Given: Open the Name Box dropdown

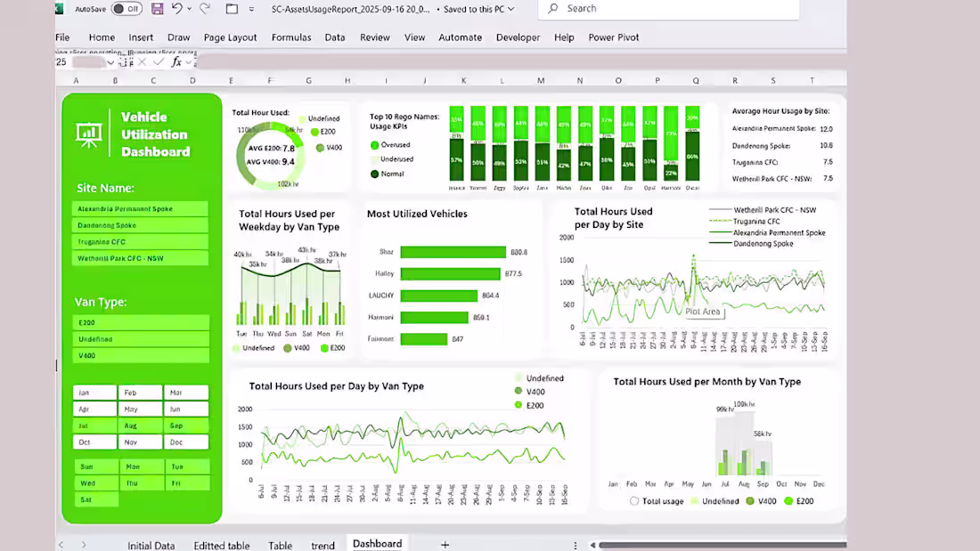Looking at the screenshot, I should click(110, 61).
